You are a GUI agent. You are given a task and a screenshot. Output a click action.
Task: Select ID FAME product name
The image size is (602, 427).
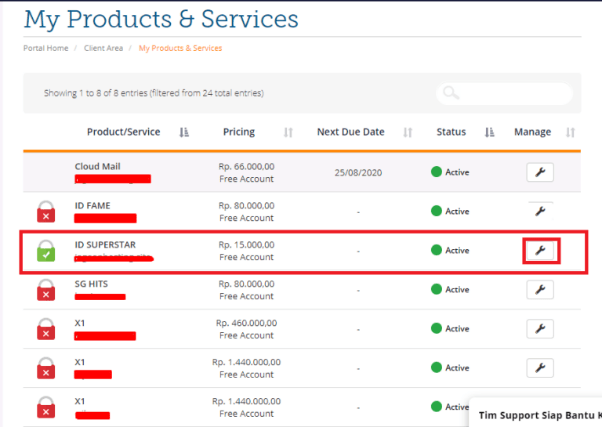93,205
